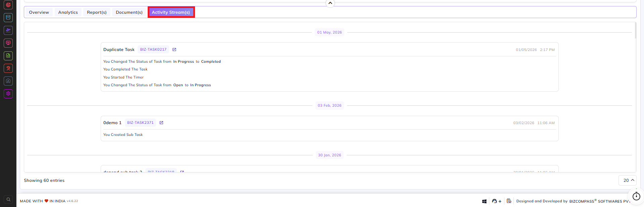644x207 pixels.
Task: Open the gray home sidebar icon
Action: coord(8,81)
